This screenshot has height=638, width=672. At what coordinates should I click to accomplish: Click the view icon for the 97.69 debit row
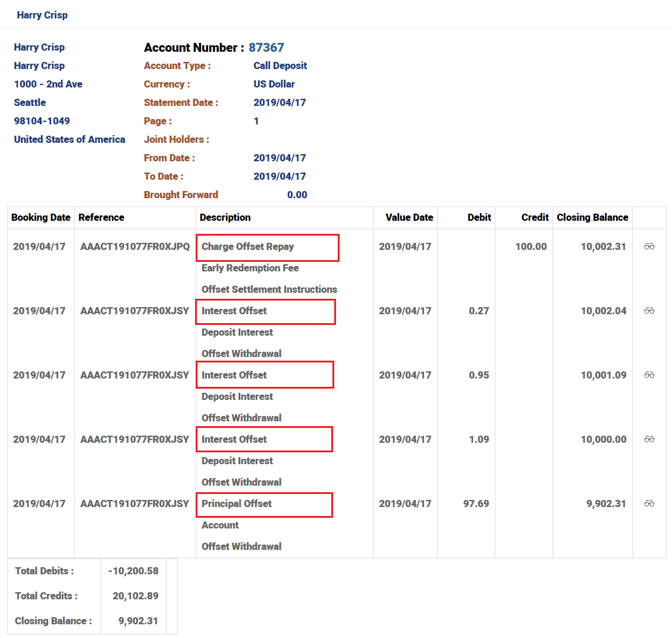[649, 503]
